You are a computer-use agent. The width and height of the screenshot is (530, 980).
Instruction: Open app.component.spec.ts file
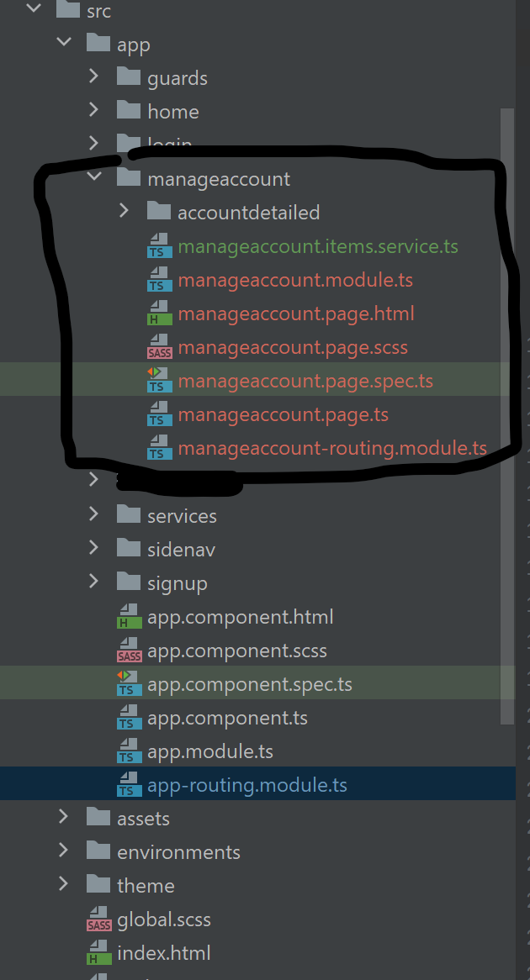[250, 684]
